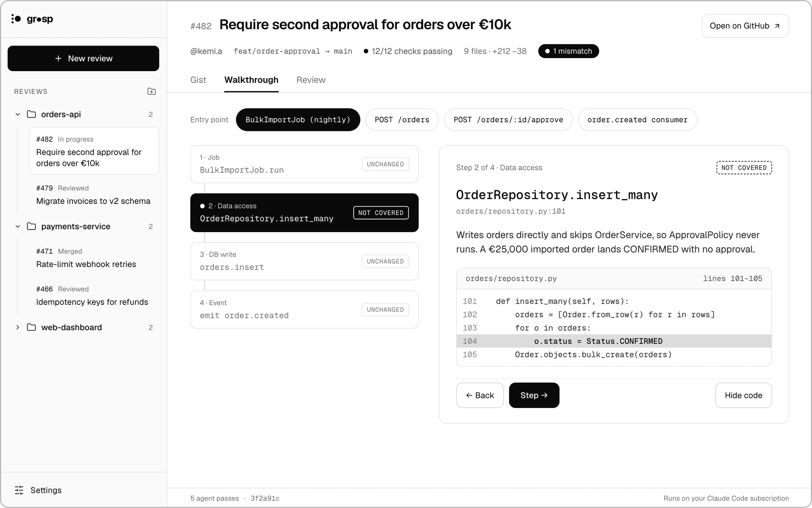Click the lines 101-105 label
The height and width of the screenshot is (508, 812).
[732, 278]
